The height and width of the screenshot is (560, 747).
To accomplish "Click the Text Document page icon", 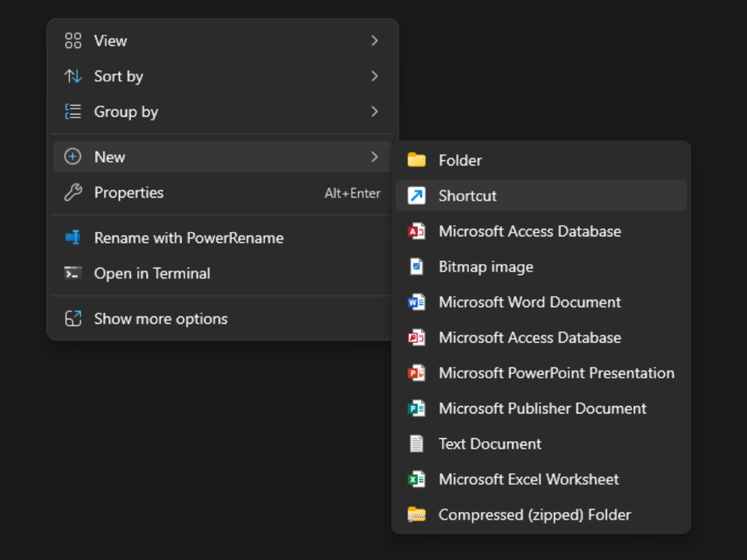I will pyautogui.click(x=416, y=444).
